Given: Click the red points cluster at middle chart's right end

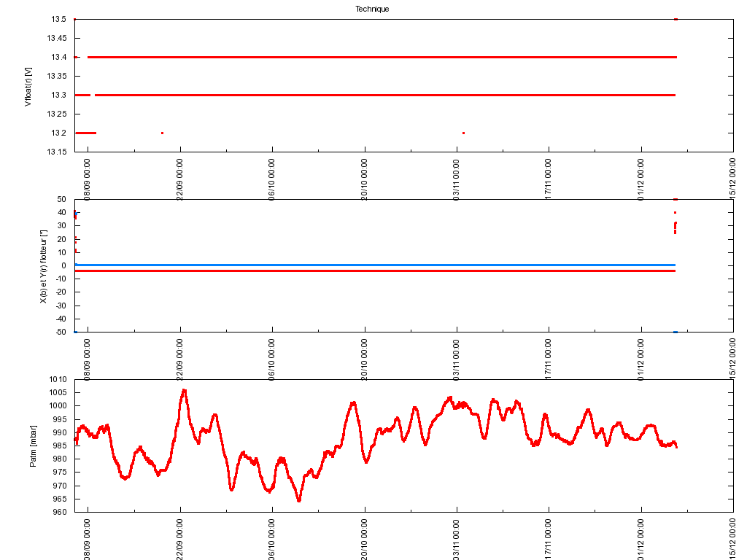Looking at the screenshot, I should (675, 227).
